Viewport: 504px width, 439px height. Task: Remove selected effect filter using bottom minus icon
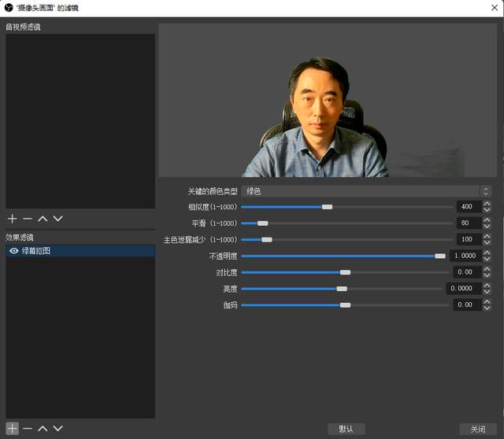[x=28, y=429]
